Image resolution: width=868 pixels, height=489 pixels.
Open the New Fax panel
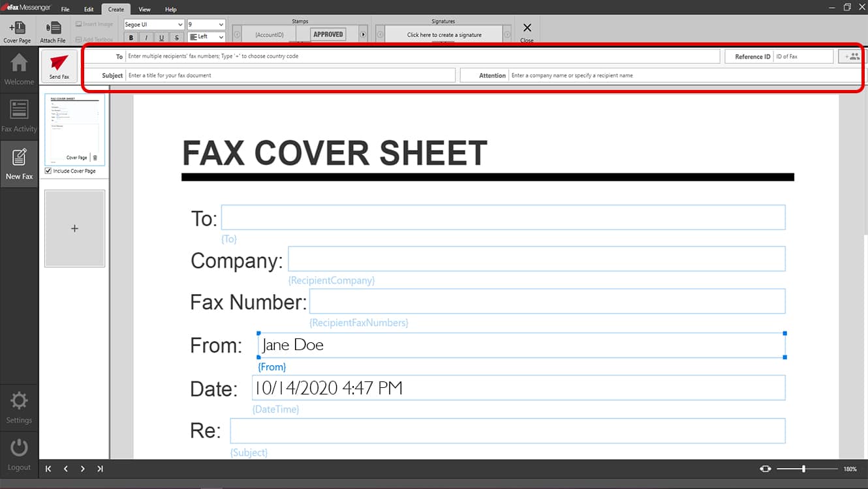click(x=19, y=163)
